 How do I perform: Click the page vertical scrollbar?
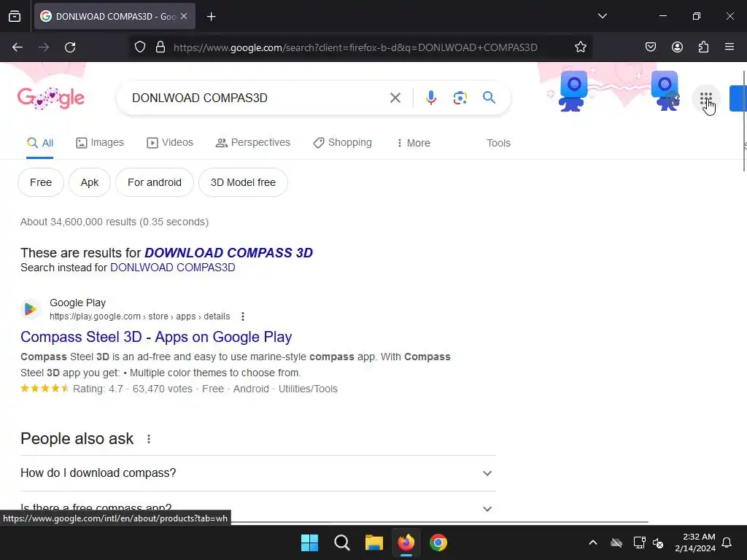[744, 121]
